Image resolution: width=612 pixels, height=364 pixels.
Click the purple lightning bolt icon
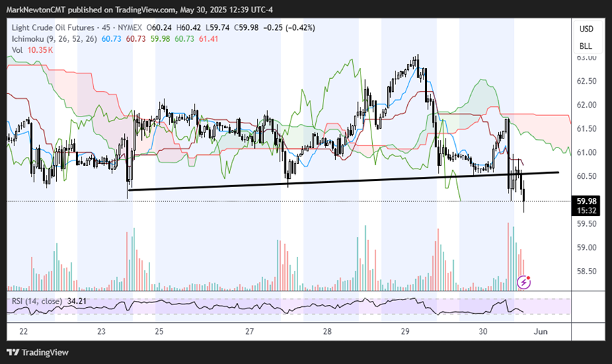524,282
